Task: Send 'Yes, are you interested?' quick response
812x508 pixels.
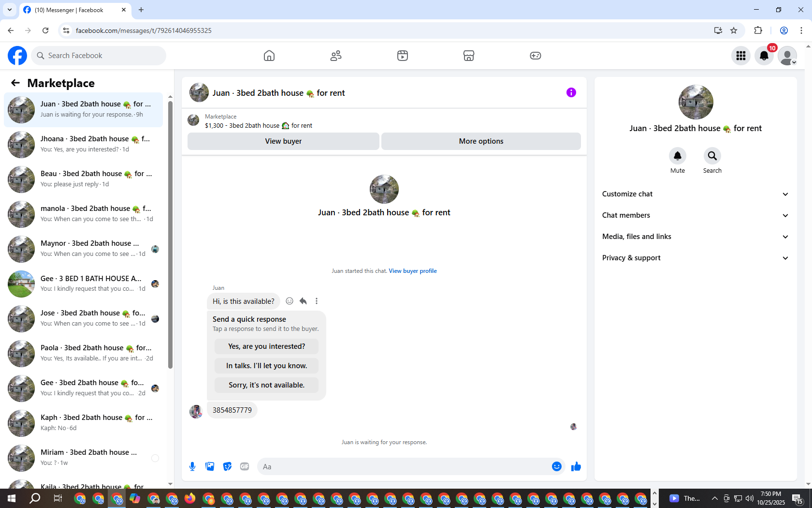Action: pos(266,346)
